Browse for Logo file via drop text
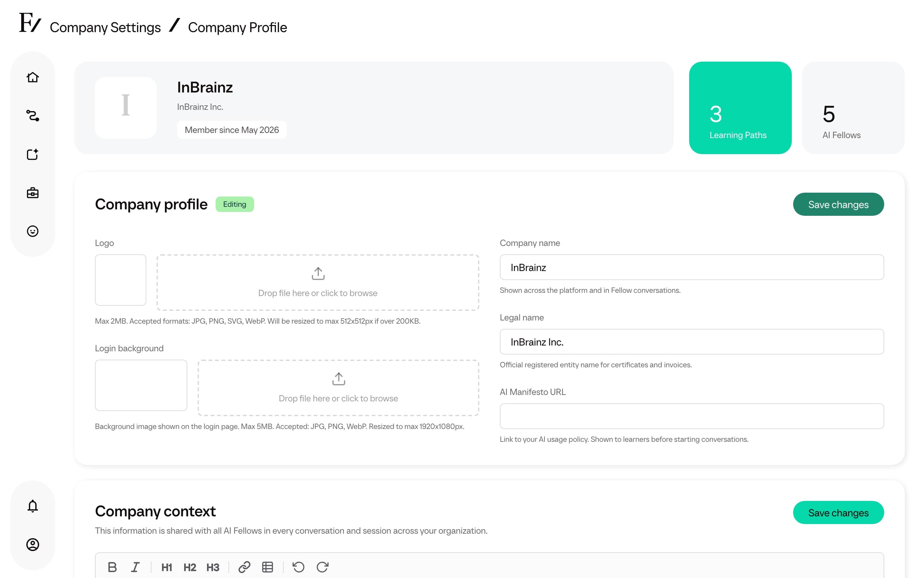Screen dimensions: 924x578 click(x=318, y=293)
